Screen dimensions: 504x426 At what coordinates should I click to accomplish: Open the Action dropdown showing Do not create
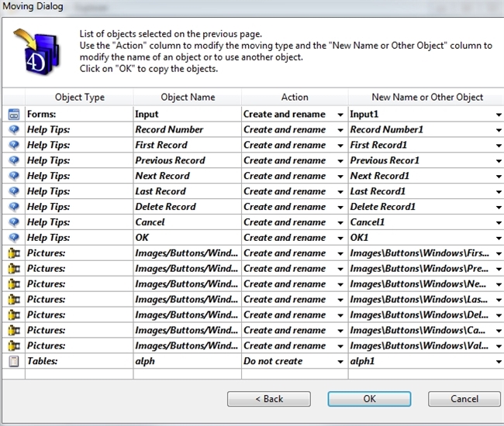tap(340, 362)
